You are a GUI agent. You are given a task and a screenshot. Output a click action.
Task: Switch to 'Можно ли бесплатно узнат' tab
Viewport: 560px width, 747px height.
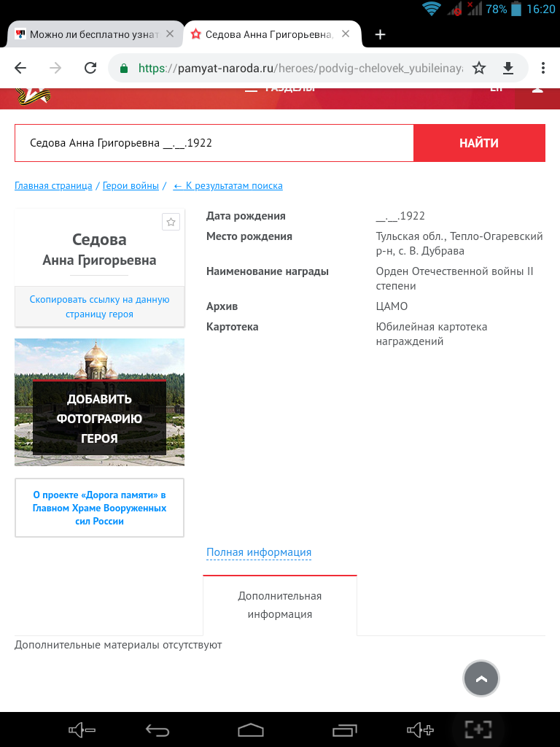click(x=93, y=34)
